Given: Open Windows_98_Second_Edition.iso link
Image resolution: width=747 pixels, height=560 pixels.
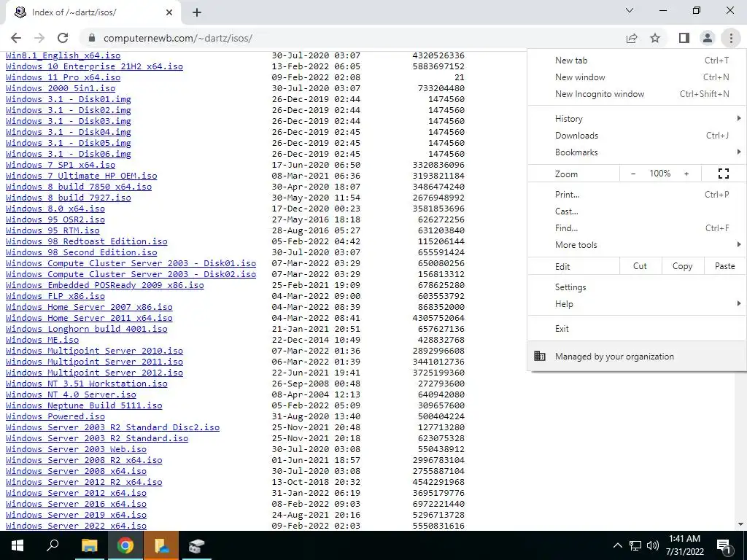Looking at the screenshot, I should click(x=82, y=252).
